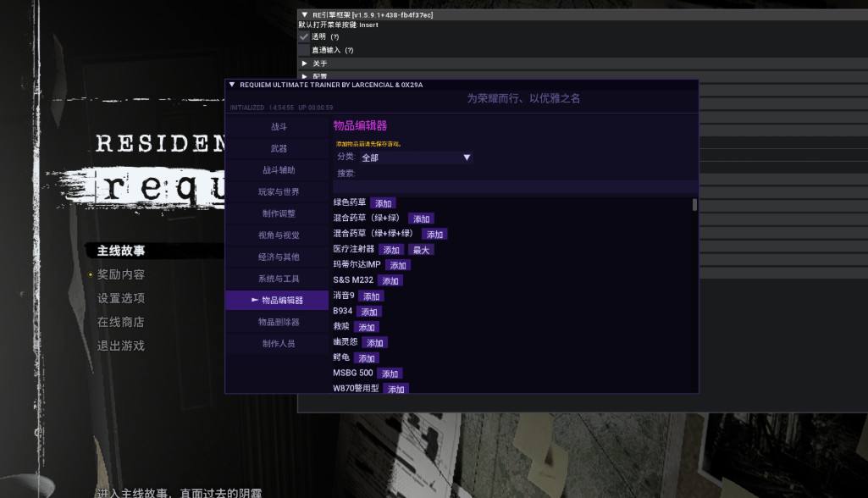868x498 pixels.
Task: Open the 物品删除器 tab
Action: [278, 322]
